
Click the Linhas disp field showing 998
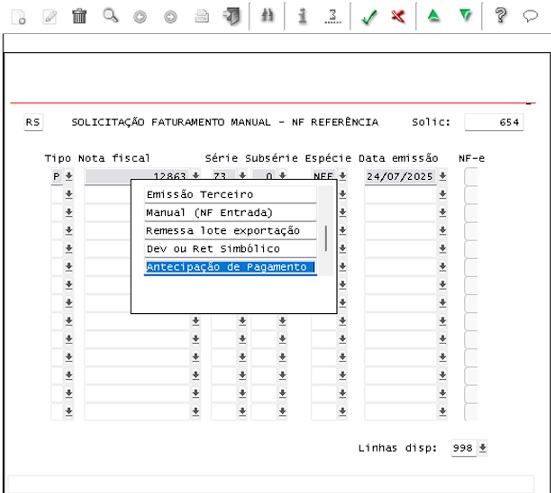coord(464,448)
